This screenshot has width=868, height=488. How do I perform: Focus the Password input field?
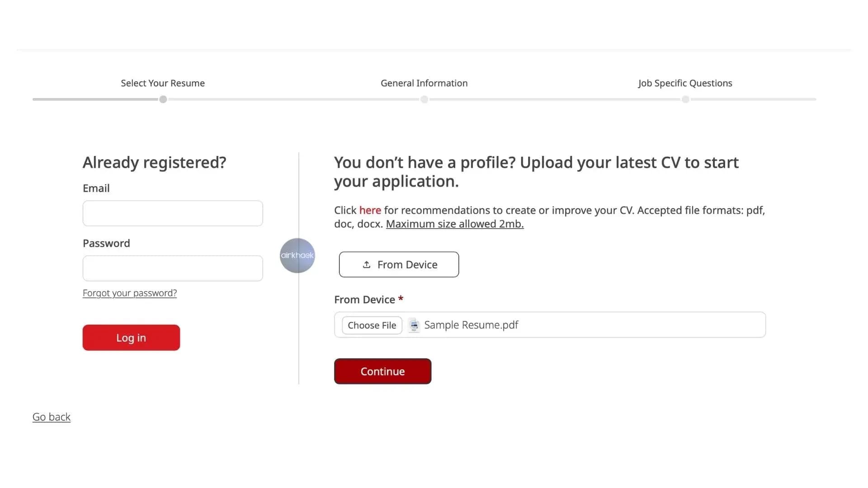[x=173, y=268]
